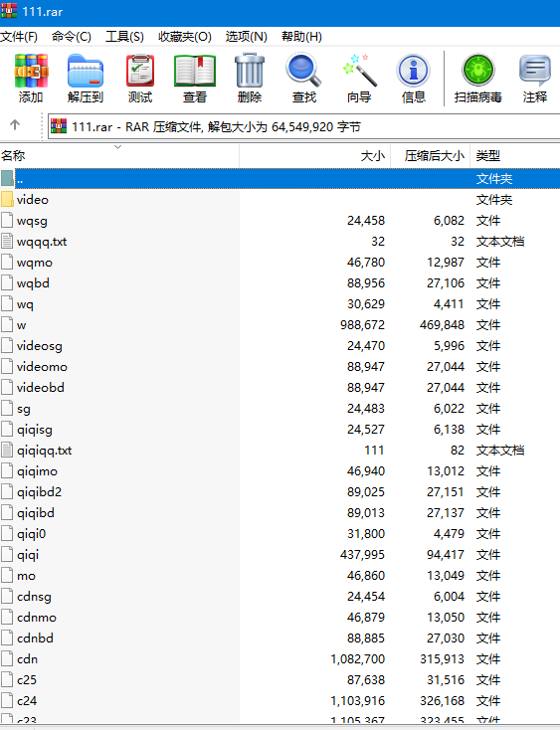The image size is (560, 730).
Task: Sort by Packed Size (压缩后大小) header
Action: click(x=430, y=155)
